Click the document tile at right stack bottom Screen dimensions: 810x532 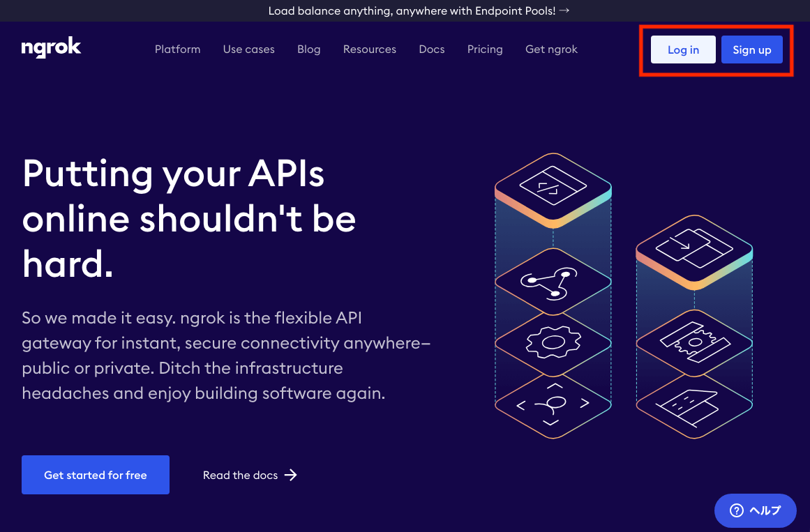pyautogui.click(x=694, y=406)
